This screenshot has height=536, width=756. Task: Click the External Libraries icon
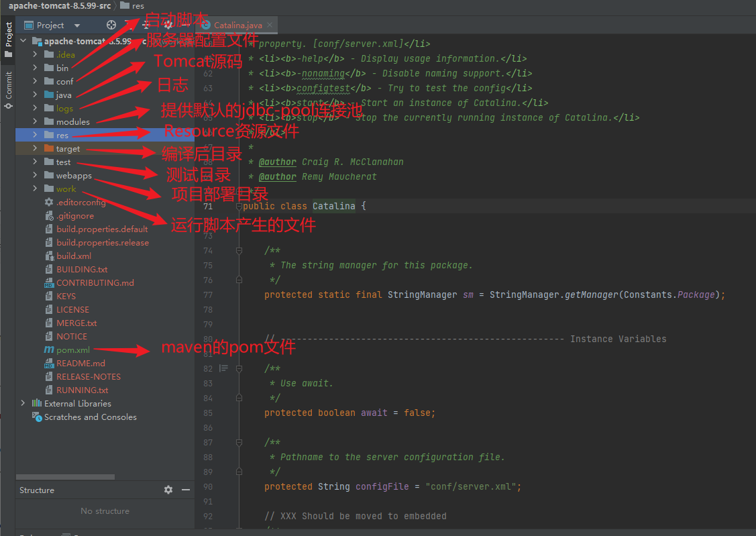coord(37,403)
